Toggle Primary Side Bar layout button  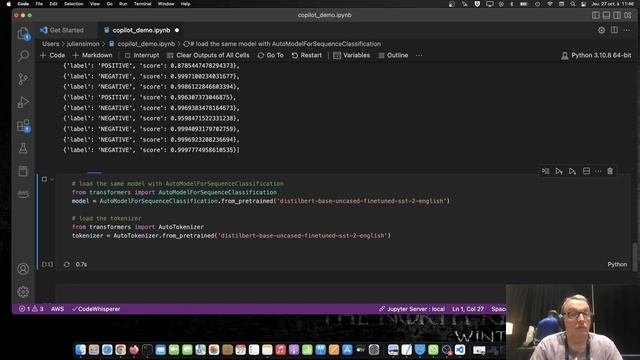coord(596,15)
